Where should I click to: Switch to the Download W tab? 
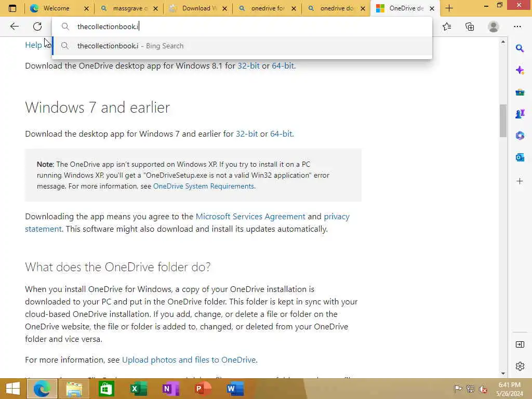(195, 8)
